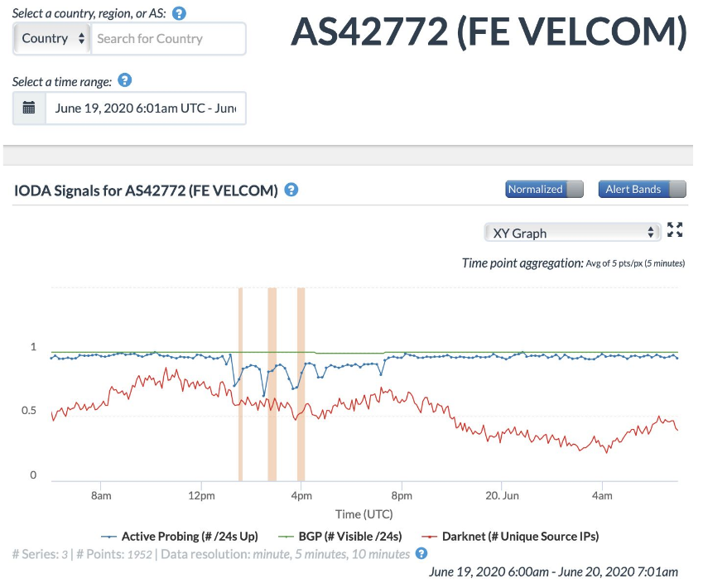Click the widest orange alert band in the middle
The height and width of the screenshot is (588, 703).
pyautogui.click(x=272, y=384)
